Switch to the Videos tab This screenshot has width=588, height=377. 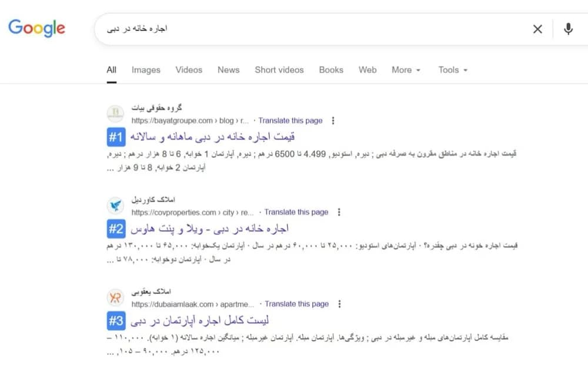coord(189,70)
